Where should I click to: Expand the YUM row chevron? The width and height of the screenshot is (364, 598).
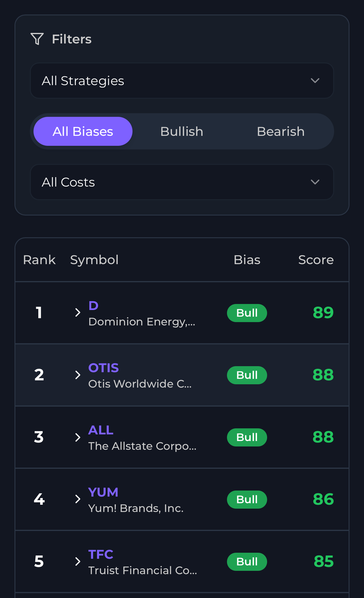click(x=78, y=499)
